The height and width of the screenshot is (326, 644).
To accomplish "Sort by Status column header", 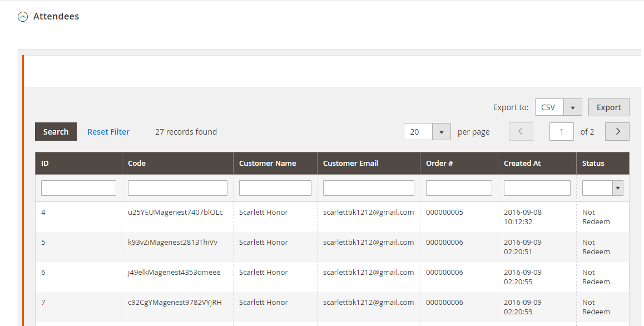I will (x=602, y=163).
